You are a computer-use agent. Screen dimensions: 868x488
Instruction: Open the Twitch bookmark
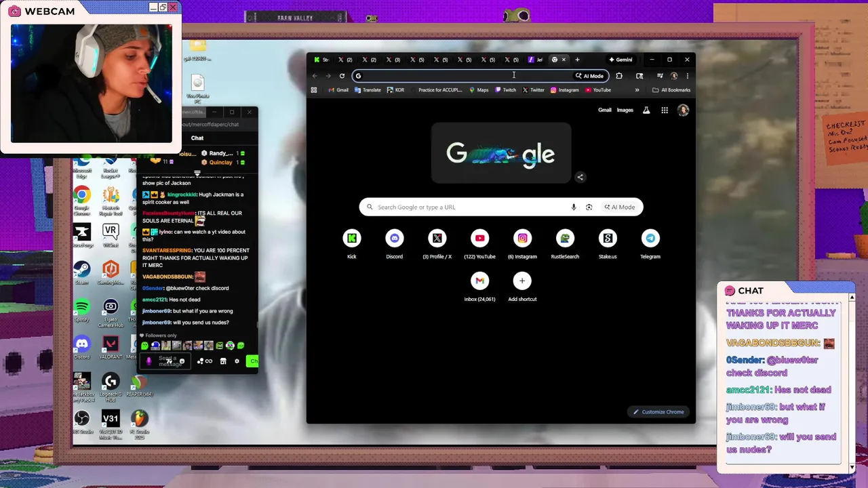(x=505, y=90)
